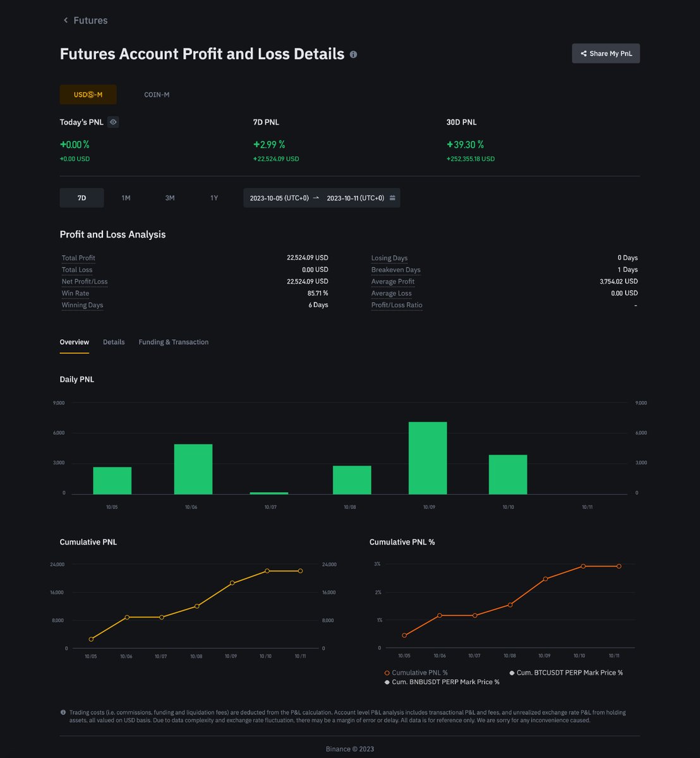This screenshot has height=758, width=700.
Task: Click the 10/05 Daily PNL bar
Action: [112, 481]
